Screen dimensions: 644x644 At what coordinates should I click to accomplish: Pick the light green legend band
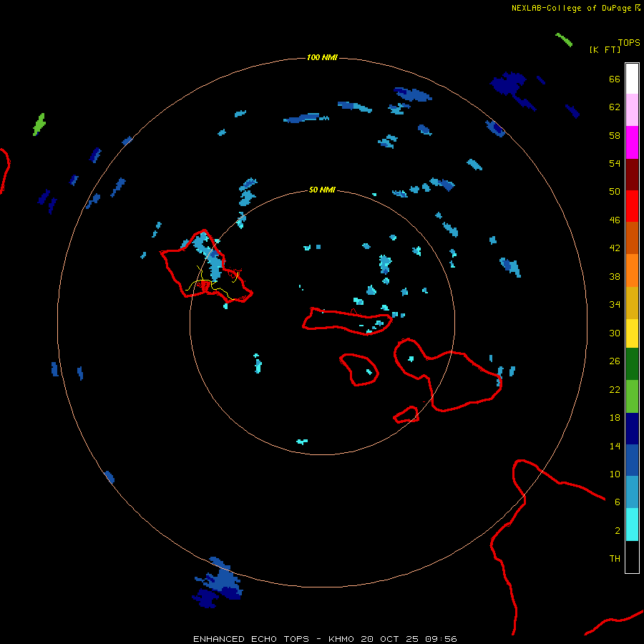click(x=632, y=396)
